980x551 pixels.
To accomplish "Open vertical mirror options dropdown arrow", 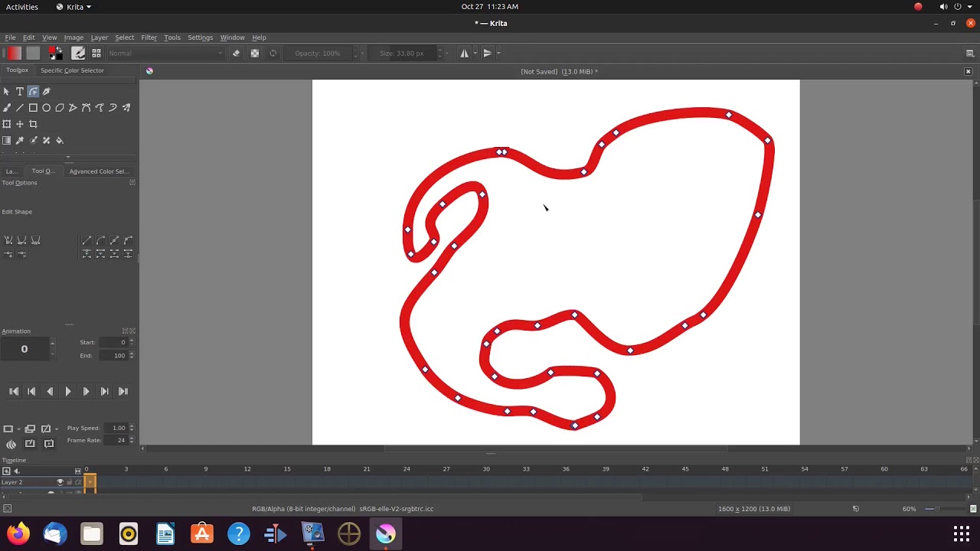I will [x=498, y=53].
